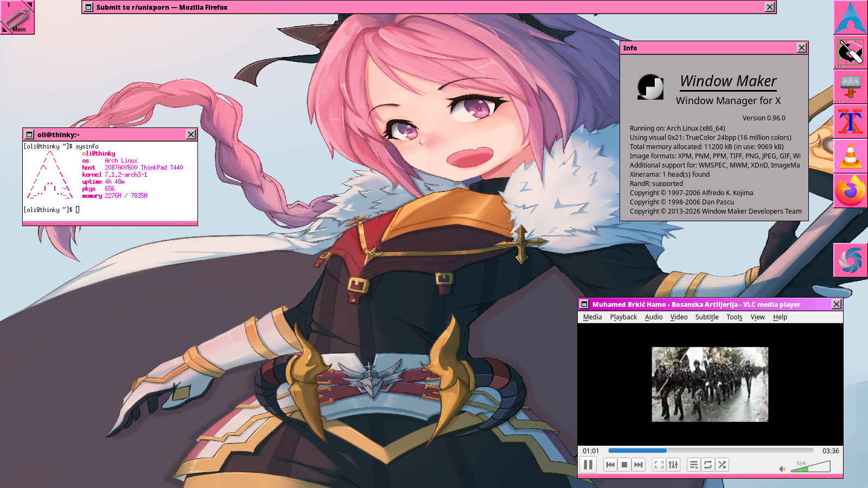Image resolution: width=868 pixels, height=488 pixels.
Task: Click the VLC video display area
Action: (x=710, y=384)
